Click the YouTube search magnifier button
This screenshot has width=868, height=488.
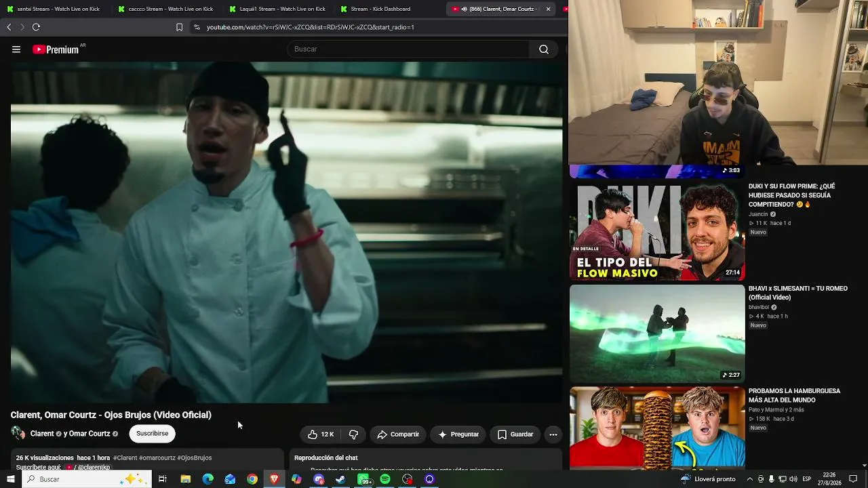click(544, 49)
